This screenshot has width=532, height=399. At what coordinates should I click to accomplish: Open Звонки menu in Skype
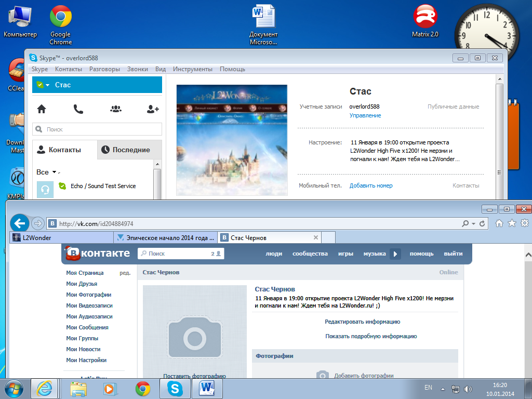click(137, 69)
